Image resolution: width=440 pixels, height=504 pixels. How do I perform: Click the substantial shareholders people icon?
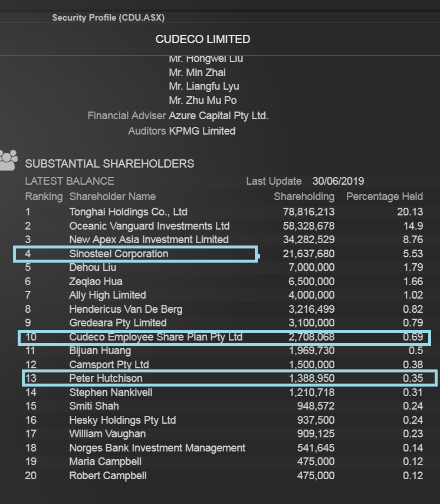(x=8, y=160)
